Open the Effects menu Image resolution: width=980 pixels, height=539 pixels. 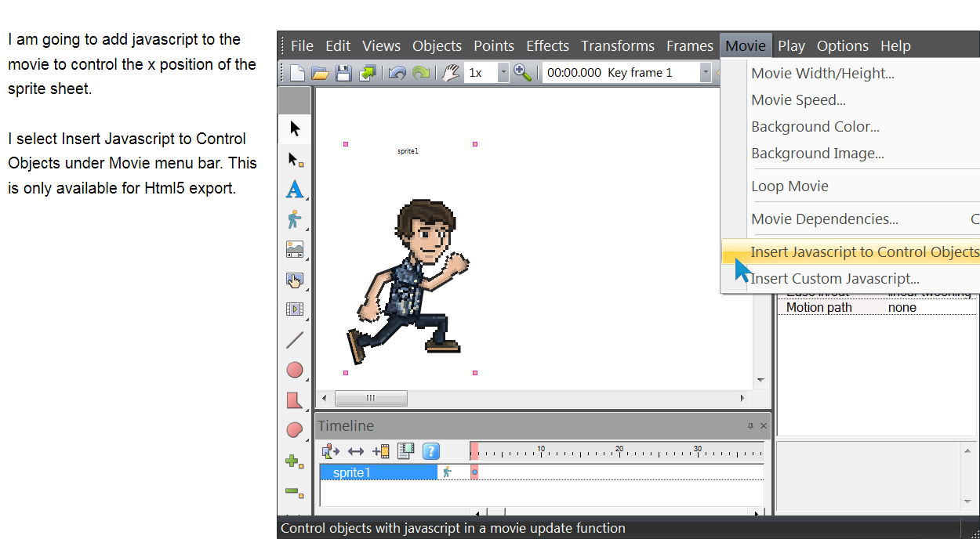(547, 46)
